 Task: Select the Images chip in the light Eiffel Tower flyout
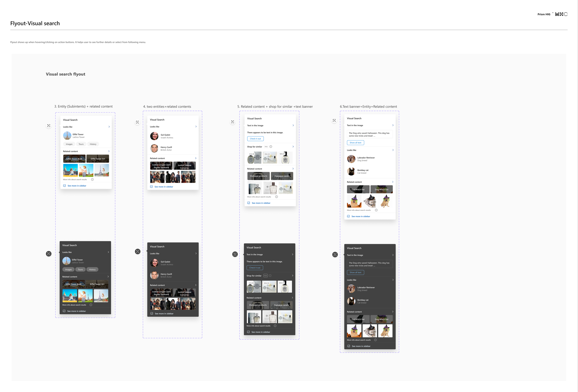tap(69, 144)
